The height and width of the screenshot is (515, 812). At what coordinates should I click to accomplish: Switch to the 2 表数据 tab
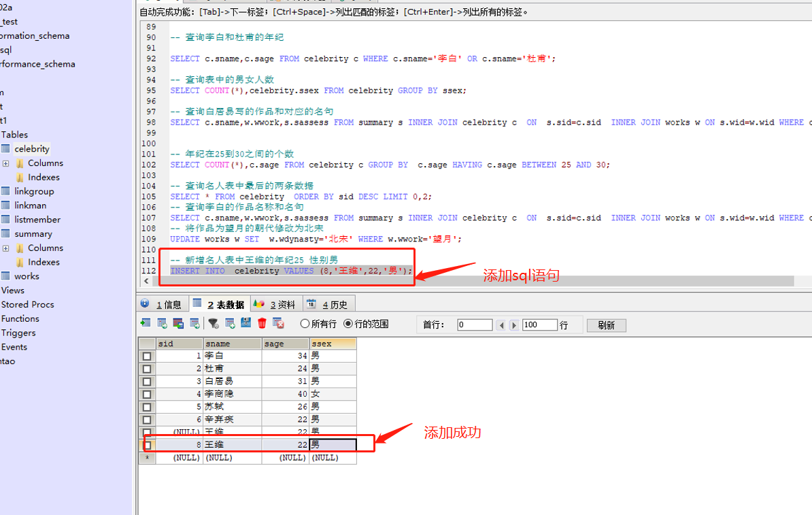coord(220,304)
